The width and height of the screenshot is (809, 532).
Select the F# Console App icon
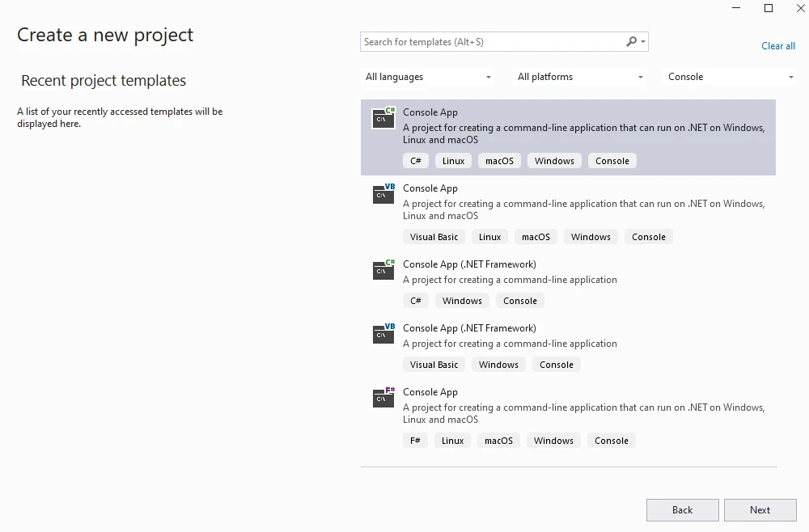(x=383, y=398)
